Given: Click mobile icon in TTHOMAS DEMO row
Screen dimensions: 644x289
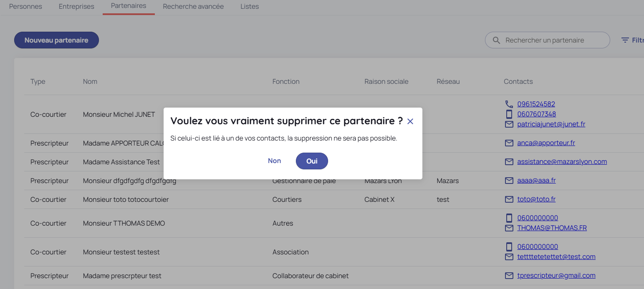Looking at the screenshot, I should pyautogui.click(x=509, y=218).
